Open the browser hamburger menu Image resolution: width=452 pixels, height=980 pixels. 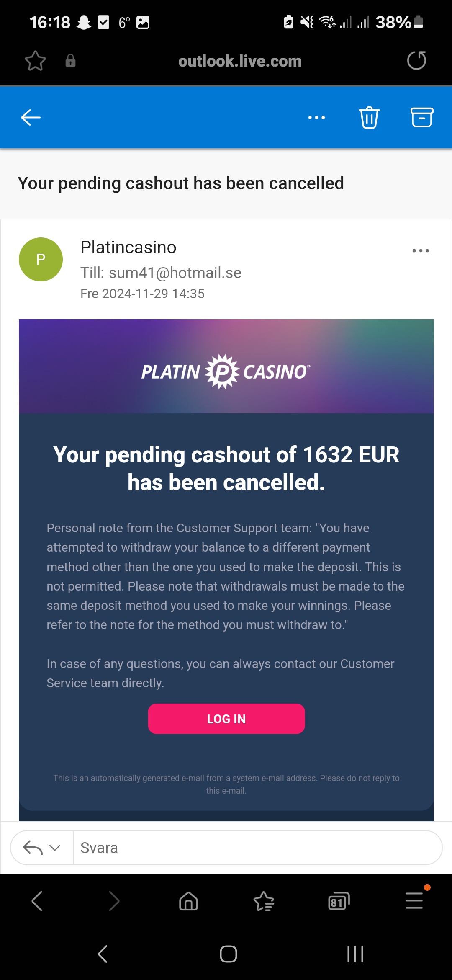tap(414, 901)
